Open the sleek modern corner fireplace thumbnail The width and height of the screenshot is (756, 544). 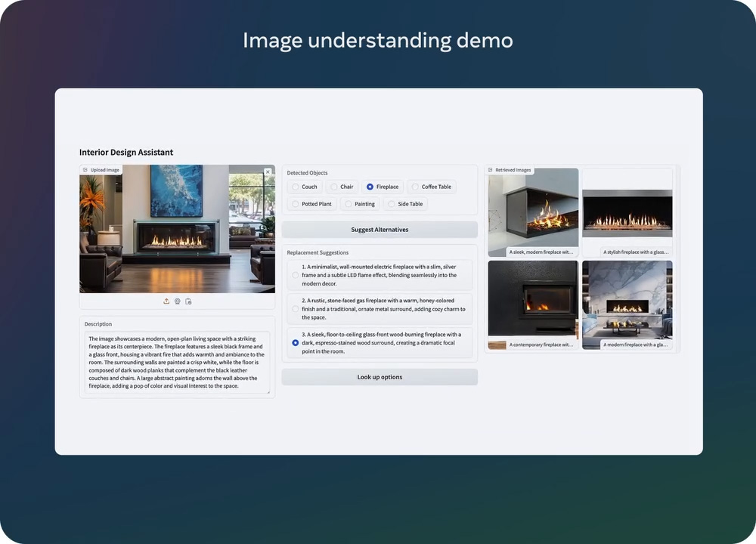(533, 212)
